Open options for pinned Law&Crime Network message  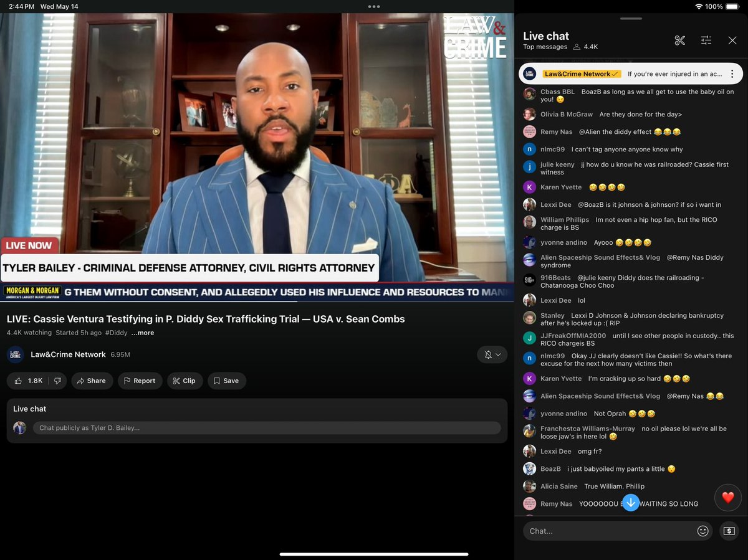point(732,74)
